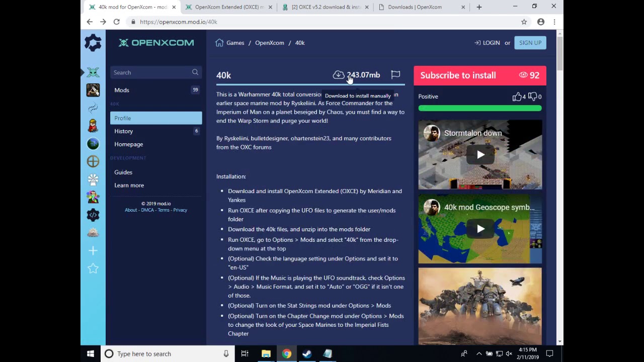Image resolution: width=644 pixels, height=362 pixels.
Task: Open Privacy footer link
Action: [180, 210]
